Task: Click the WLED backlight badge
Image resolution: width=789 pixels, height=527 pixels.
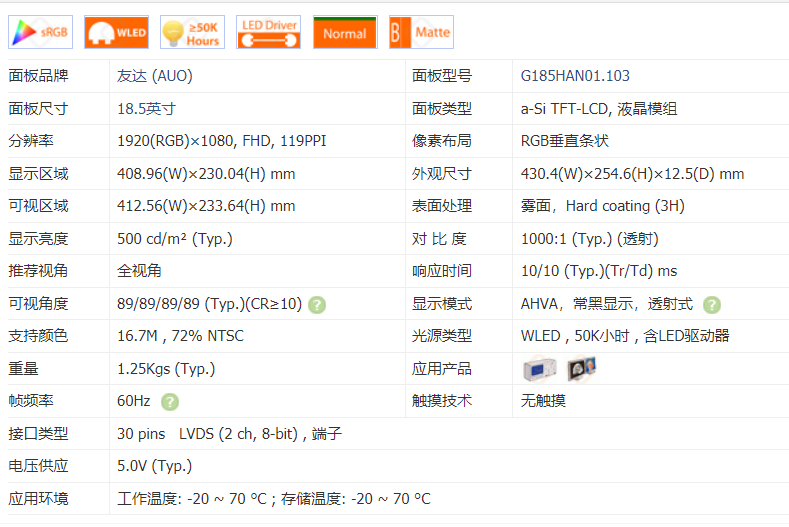Action: click(x=116, y=32)
